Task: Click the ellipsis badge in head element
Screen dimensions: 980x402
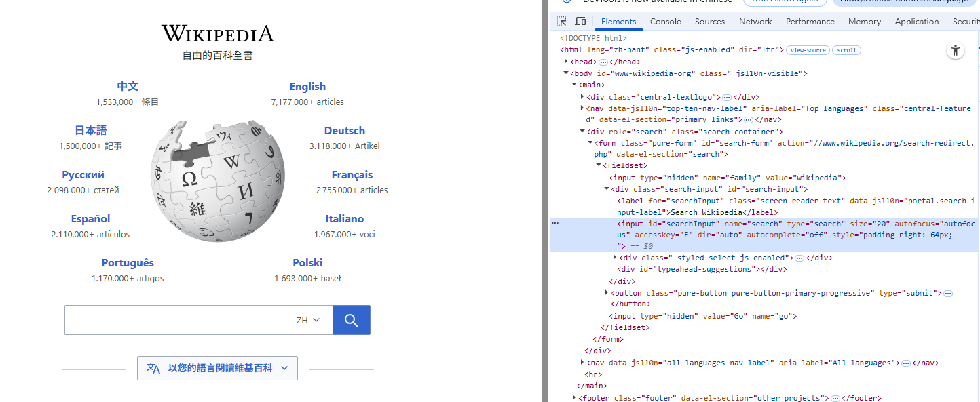Action: (x=603, y=62)
